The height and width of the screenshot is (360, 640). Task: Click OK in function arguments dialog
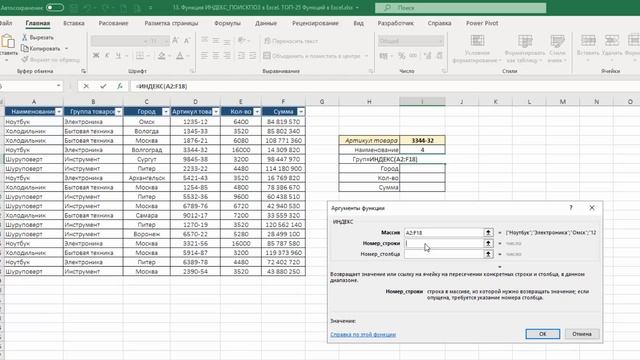[542, 334]
